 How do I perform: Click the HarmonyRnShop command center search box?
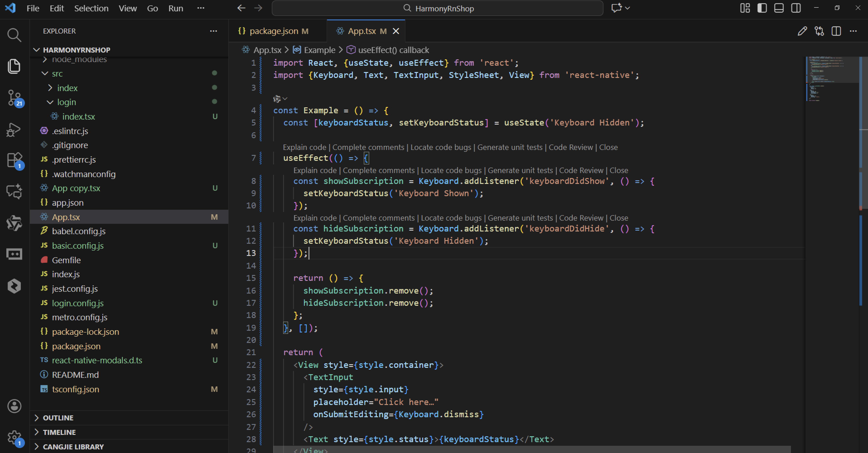click(437, 8)
